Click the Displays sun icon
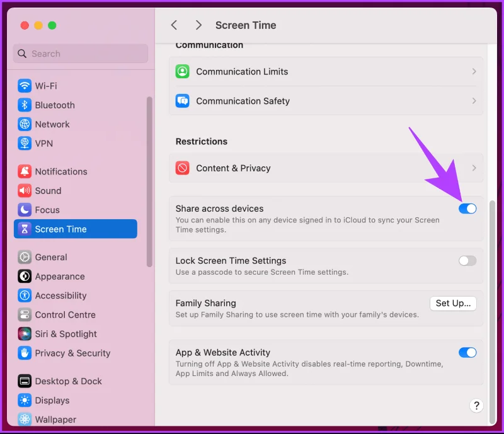The image size is (504, 434). [x=25, y=400]
